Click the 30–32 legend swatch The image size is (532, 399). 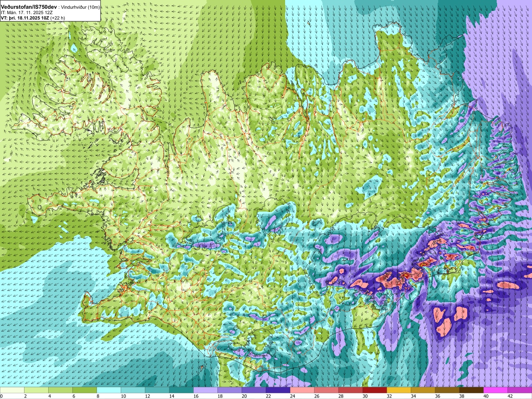click(x=374, y=390)
